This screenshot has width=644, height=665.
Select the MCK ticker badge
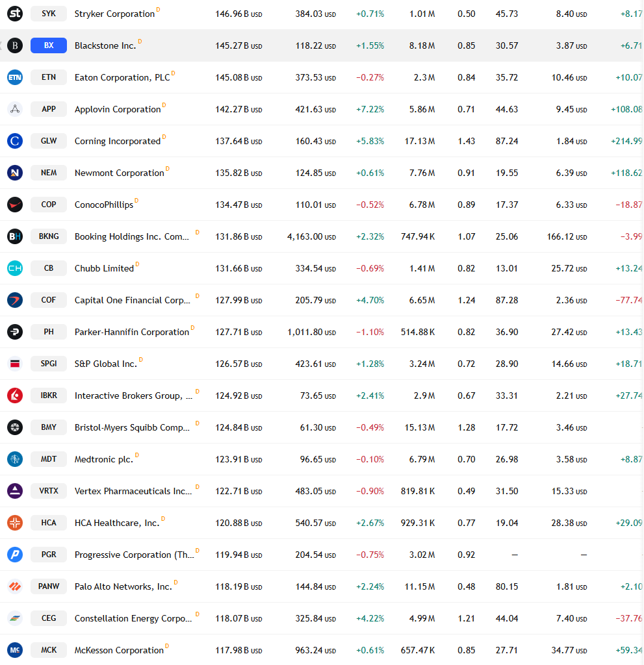tap(49, 649)
